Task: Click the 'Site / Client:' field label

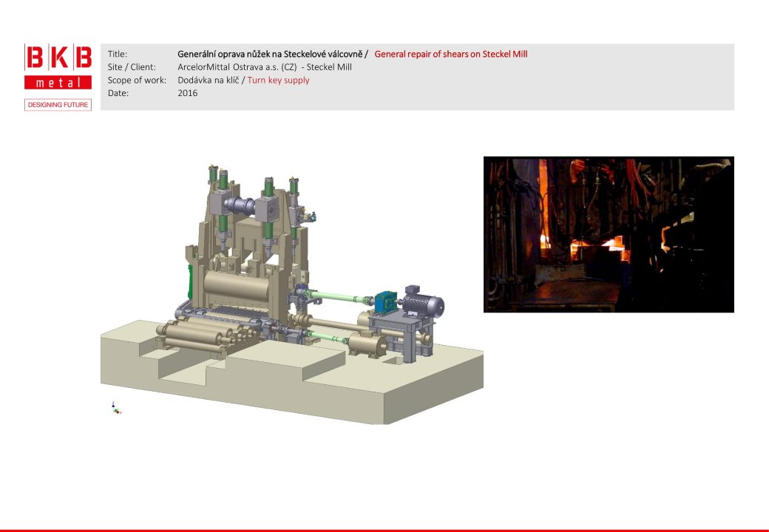Action: 132,67
